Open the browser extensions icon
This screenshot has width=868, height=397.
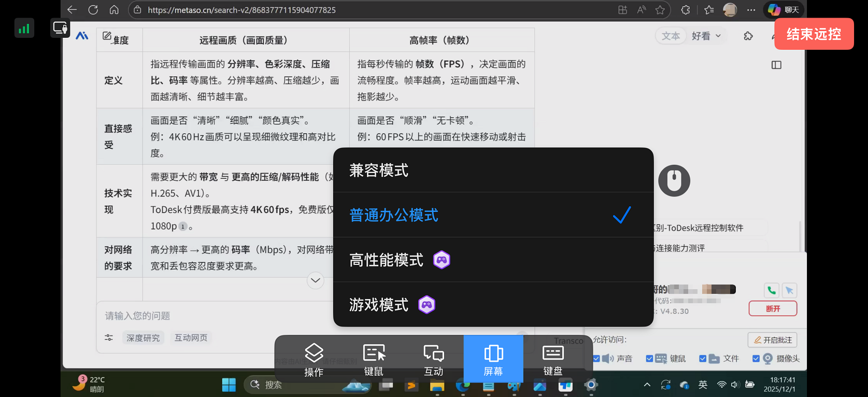686,10
